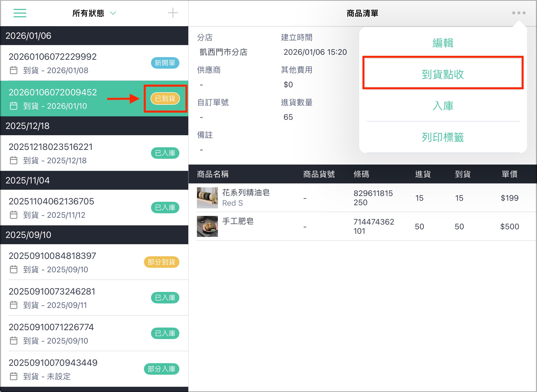Open the three-dot more options icon

point(519,13)
